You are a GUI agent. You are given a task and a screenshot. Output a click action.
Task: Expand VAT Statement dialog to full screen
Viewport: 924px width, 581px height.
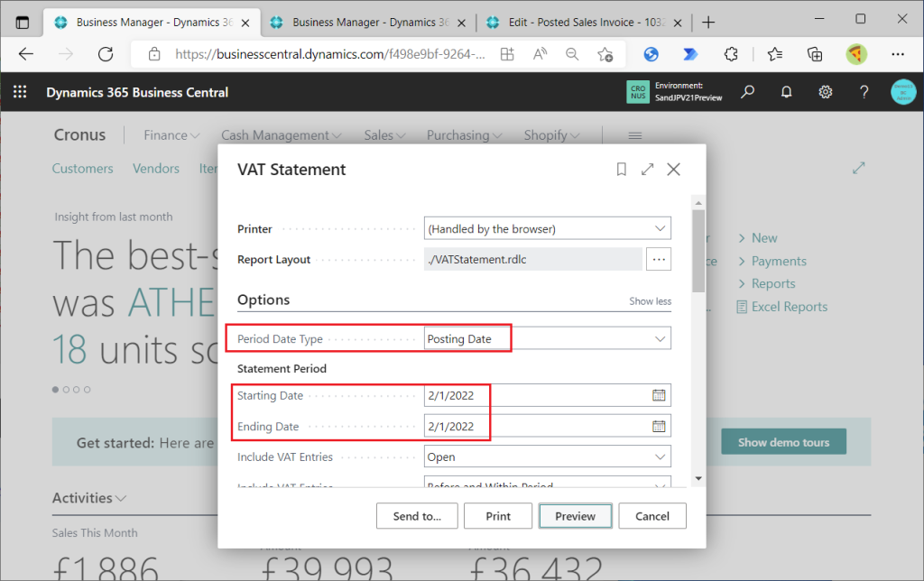point(647,169)
